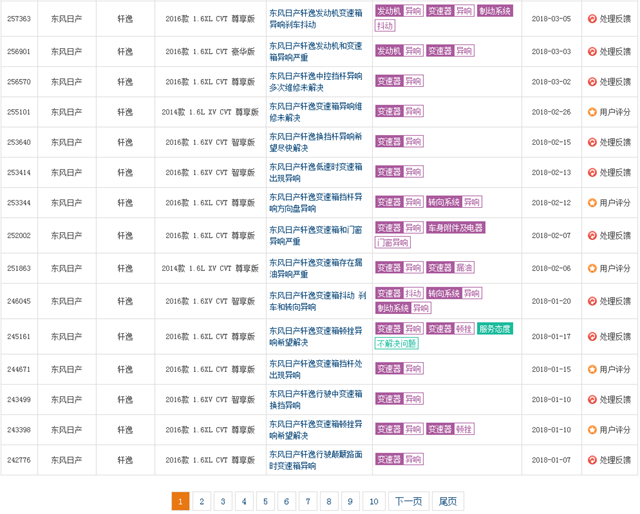Go to page 3 in pagination
640x514 pixels.
pos(223,501)
